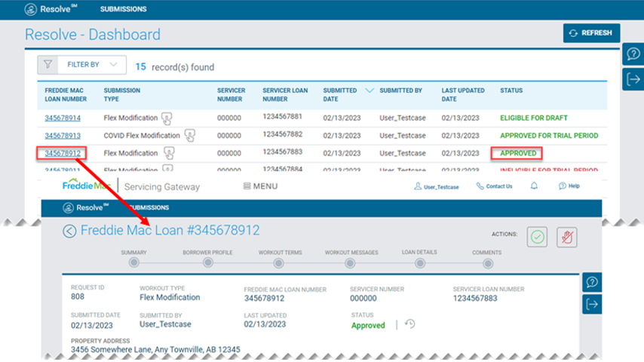Click the hand icon in the 345678912 row
The image size is (644, 362).
pyautogui.click(x=169, y=153)
